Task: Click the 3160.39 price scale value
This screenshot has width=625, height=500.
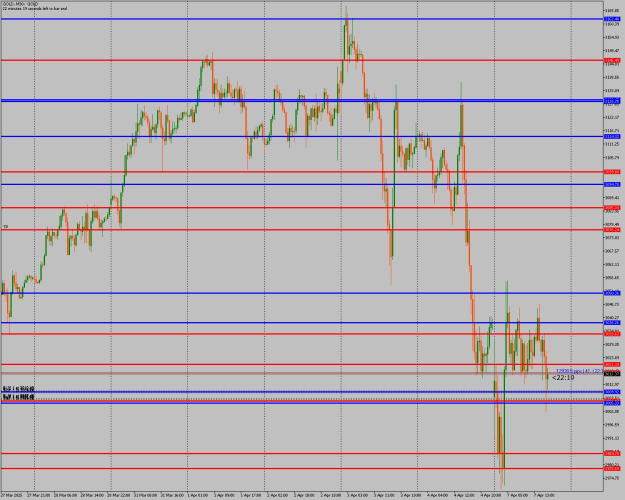Action: coord(612,24)
